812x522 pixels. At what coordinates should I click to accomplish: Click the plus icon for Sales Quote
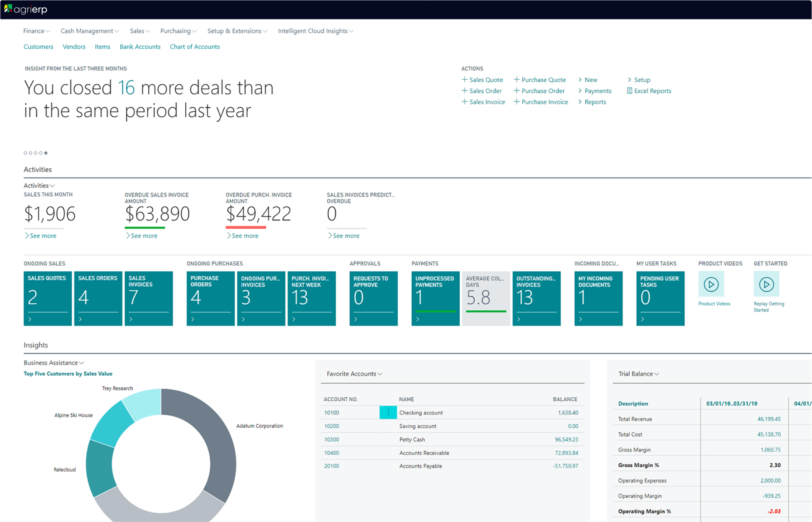[x=464, y=80]
